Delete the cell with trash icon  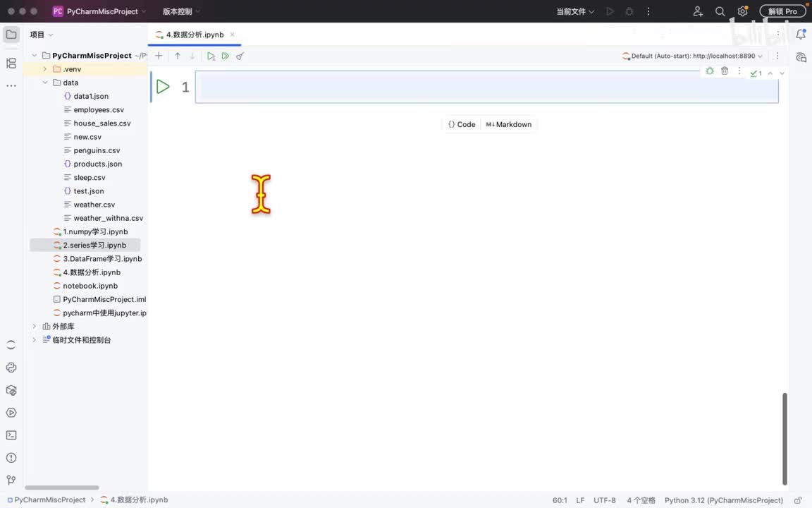725,71
